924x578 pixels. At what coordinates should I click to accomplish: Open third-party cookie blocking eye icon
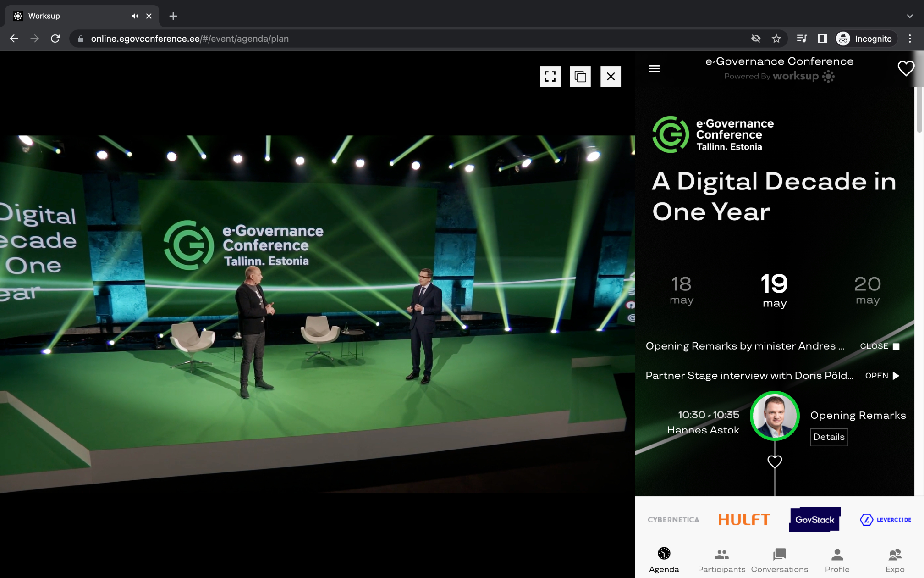coord(756,39)
